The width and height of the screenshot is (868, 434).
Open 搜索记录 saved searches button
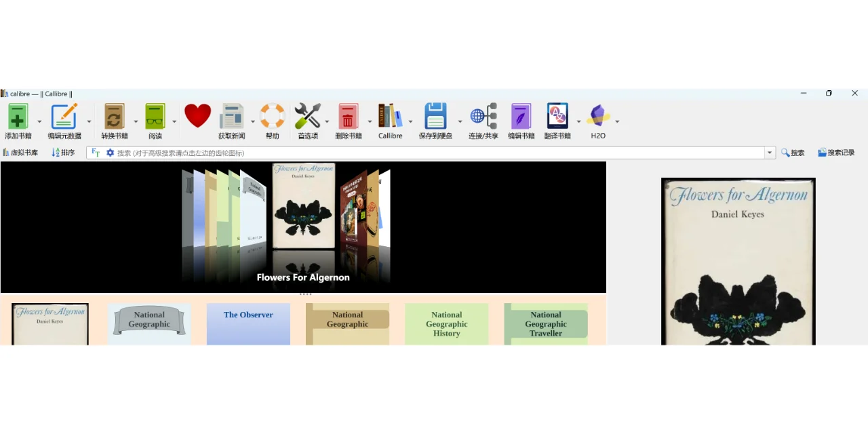click(836, 153)
